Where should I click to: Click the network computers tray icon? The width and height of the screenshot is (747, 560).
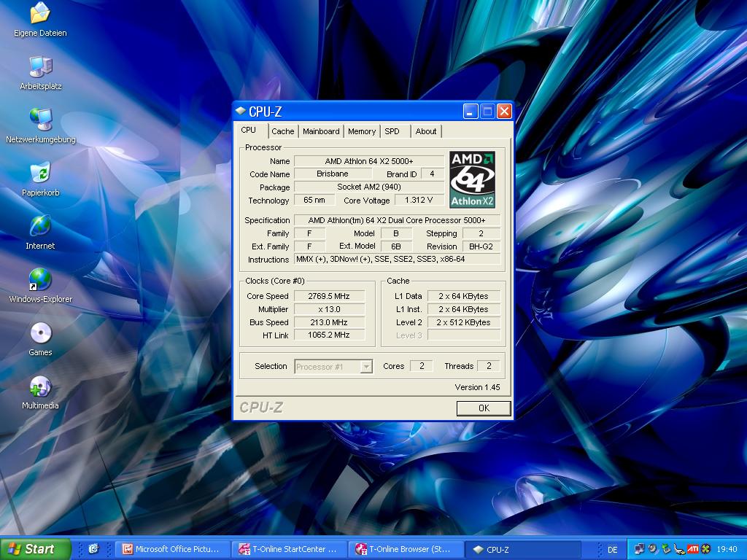pyautogui.click(x=639, y=549)
